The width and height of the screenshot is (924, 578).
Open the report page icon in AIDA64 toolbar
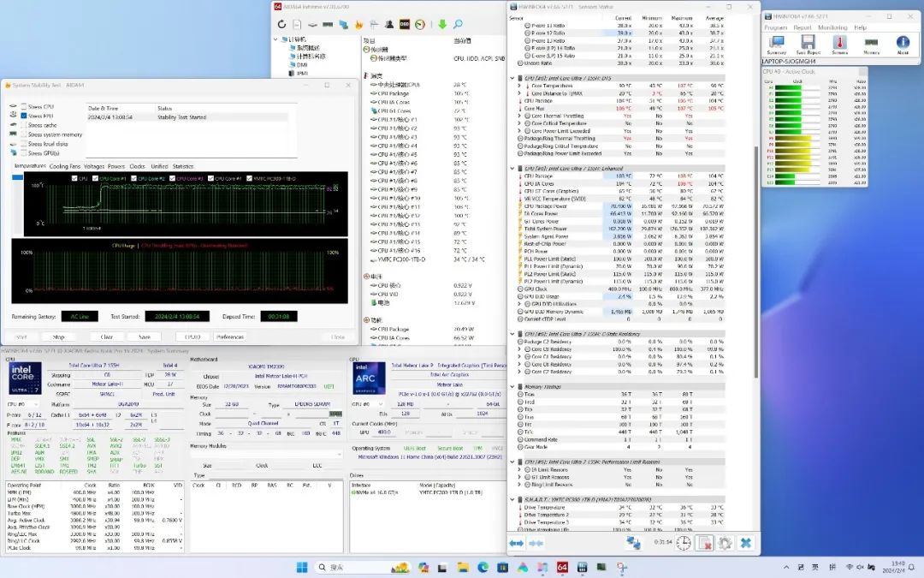pyautogui.click(x=297, y=24)
